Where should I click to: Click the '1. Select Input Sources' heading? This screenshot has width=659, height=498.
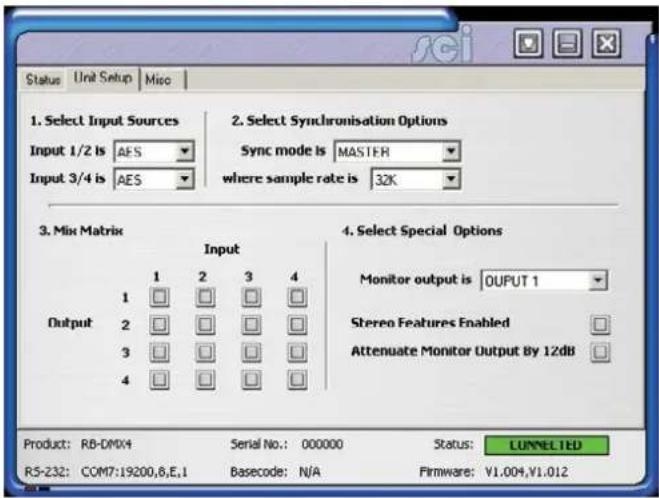click(104, 121)
